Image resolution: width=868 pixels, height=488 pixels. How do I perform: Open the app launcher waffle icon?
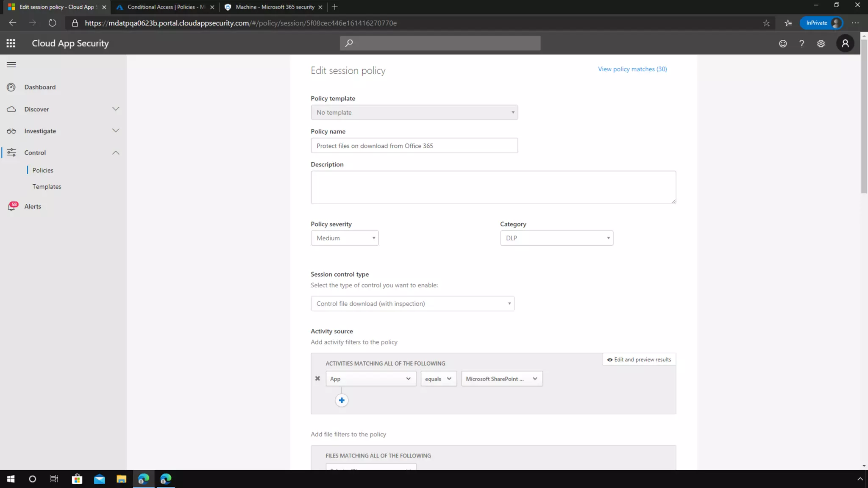(11, 43)
